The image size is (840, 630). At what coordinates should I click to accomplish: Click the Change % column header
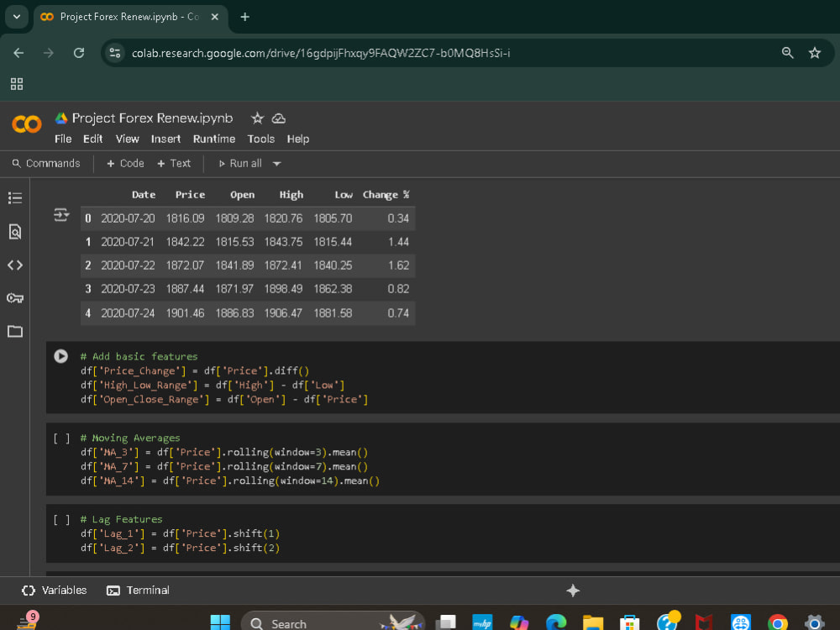[386, 195]
